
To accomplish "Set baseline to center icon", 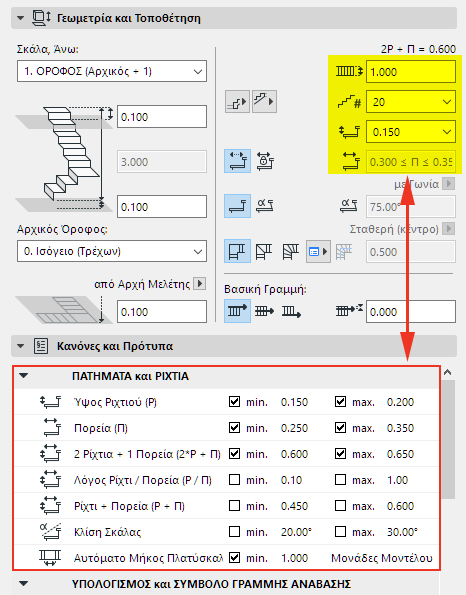I will pos(264,311).
